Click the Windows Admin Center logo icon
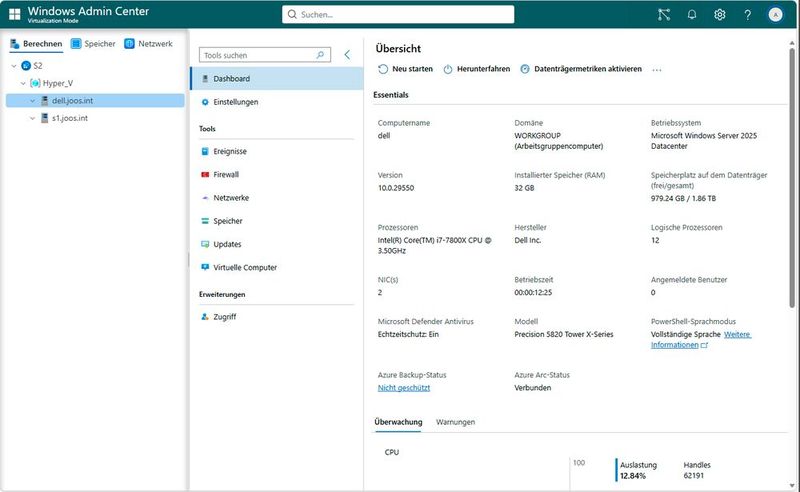The image size is (800, 492). [x=15, y=14]
